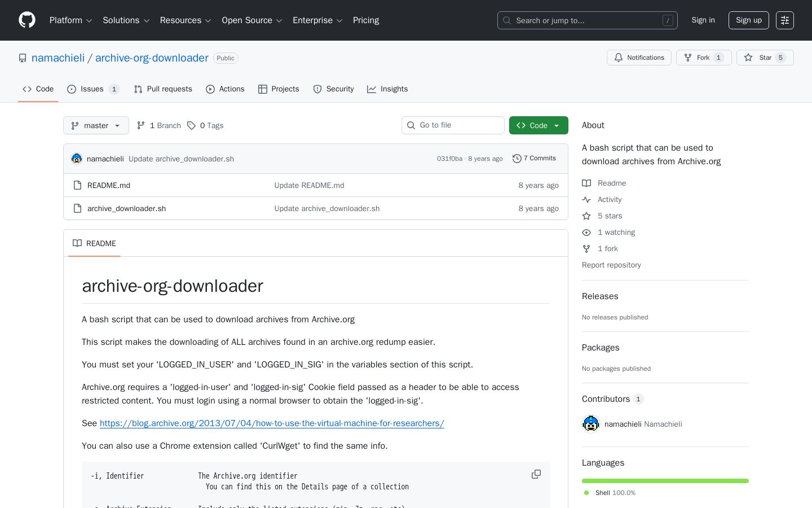Expand the Solutions dropdown
The width and height of the screenshot is (812, 508).
126,20
